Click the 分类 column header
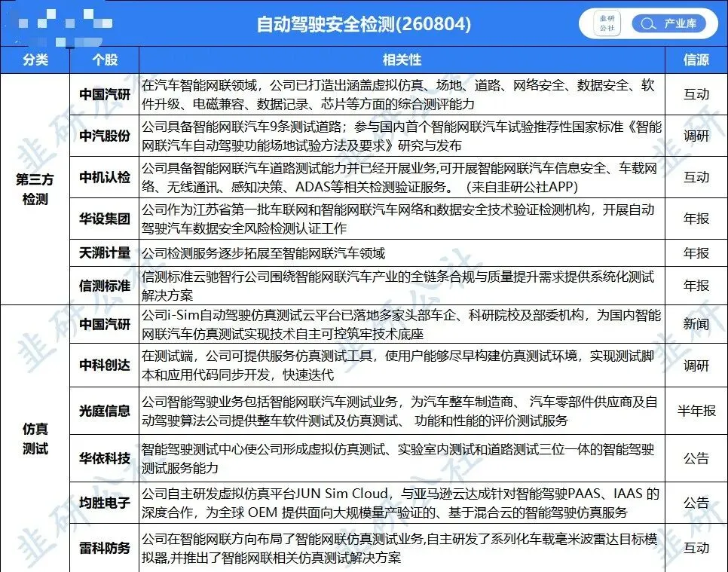 (x=35, y=60)
